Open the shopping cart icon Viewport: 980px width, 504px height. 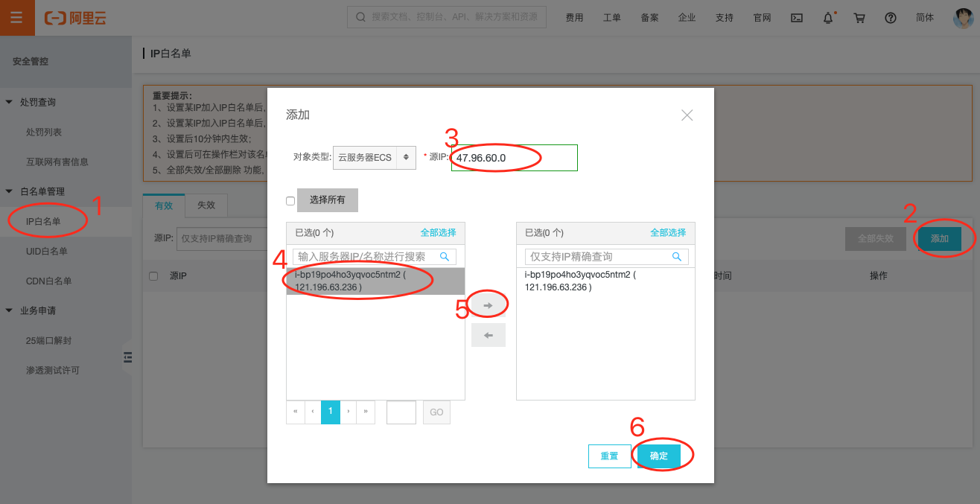click(859, 18)
